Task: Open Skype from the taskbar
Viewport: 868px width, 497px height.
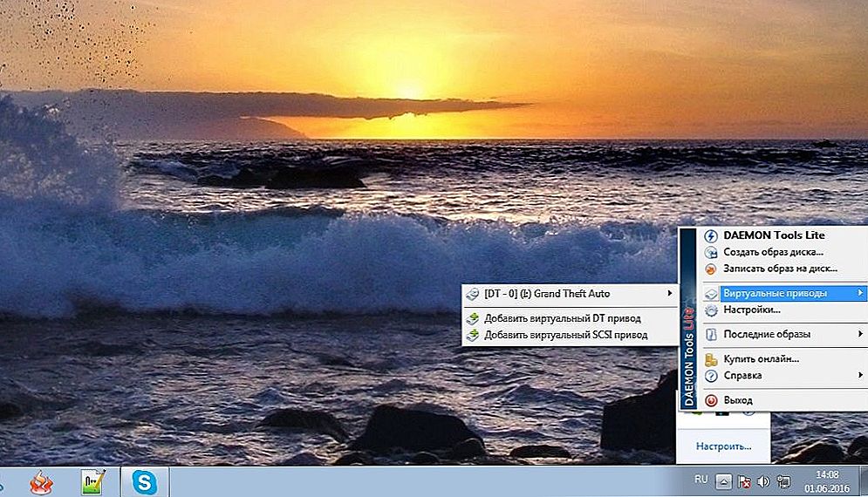Action: pos(145,482)
